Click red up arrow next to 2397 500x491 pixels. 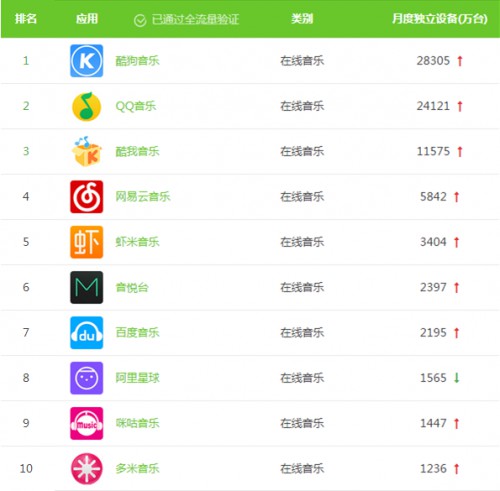click(457, 288)
